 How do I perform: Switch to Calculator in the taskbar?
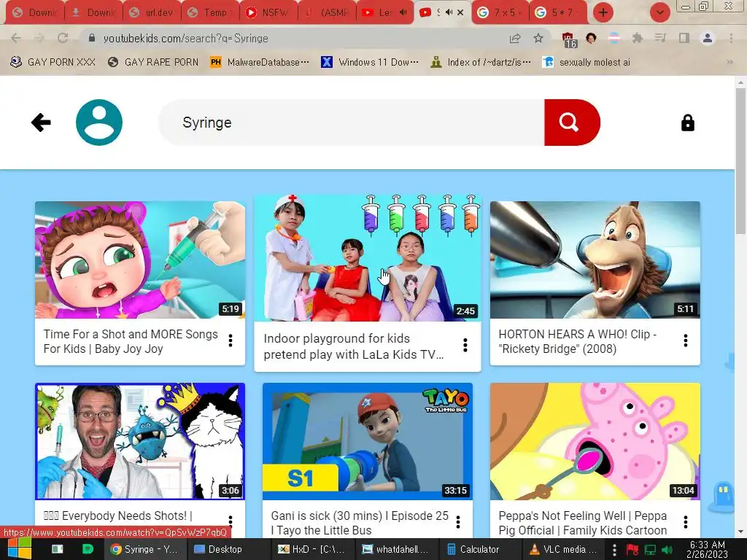[x=481, y=549]
